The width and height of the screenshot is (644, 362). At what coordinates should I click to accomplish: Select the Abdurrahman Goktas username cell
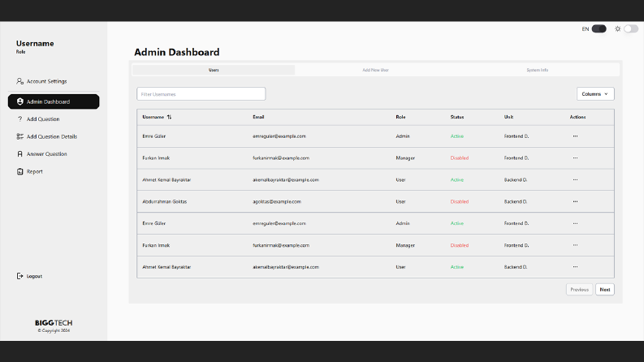point(164,201)
